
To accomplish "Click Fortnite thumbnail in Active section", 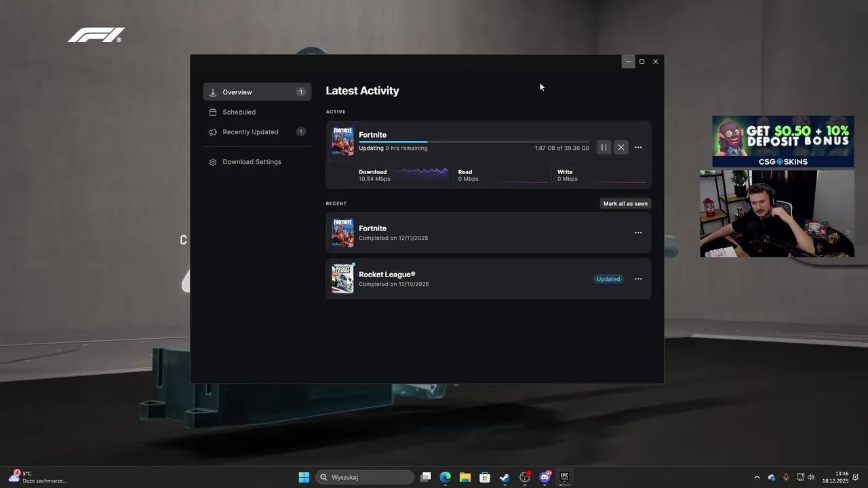I will 342,141.
